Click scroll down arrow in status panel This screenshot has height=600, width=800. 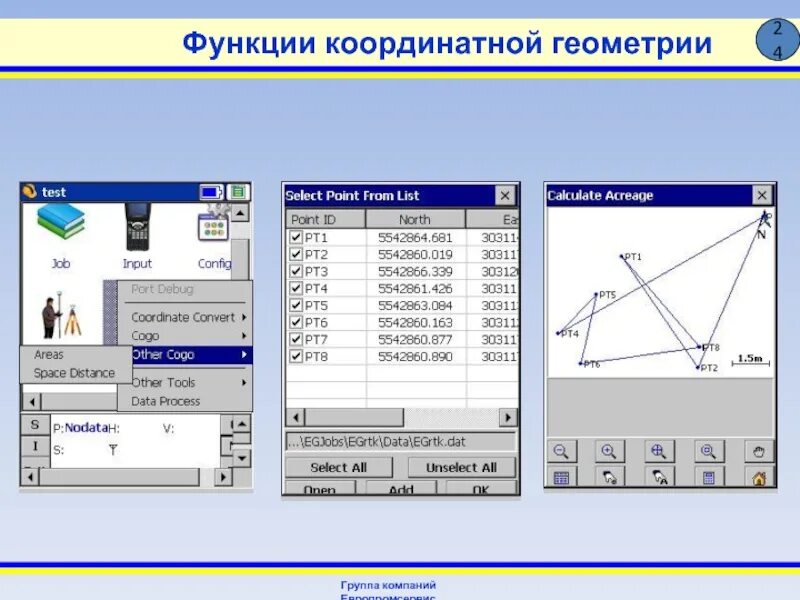point(242,458)
